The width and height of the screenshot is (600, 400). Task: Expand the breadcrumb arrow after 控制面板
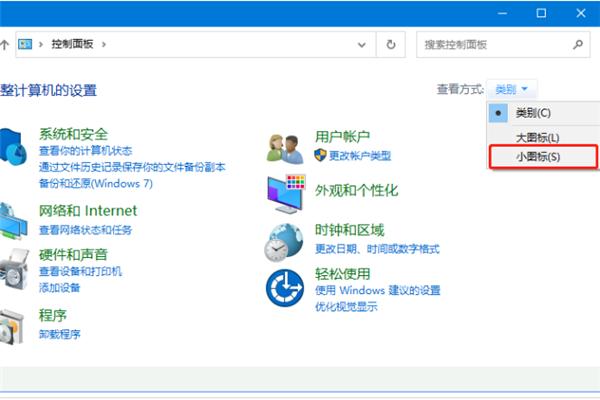tap(102, 45)
